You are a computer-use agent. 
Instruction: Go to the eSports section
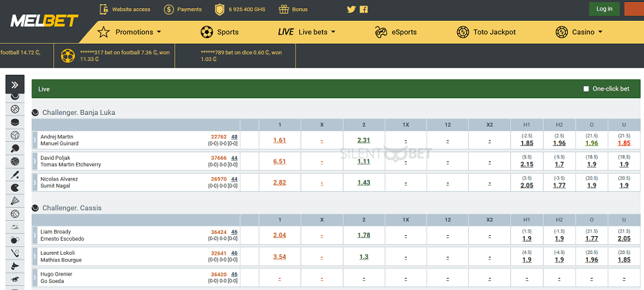coord(404,32)
